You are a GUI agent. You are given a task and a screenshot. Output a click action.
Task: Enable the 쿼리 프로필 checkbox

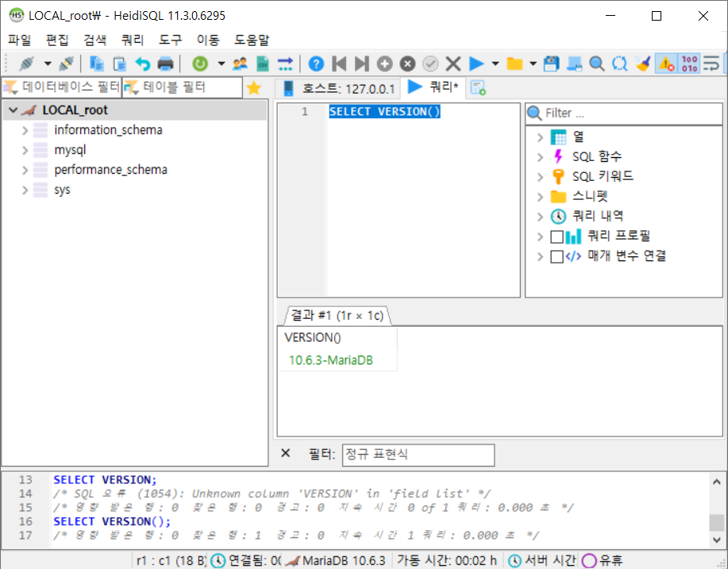pos(557,236)
